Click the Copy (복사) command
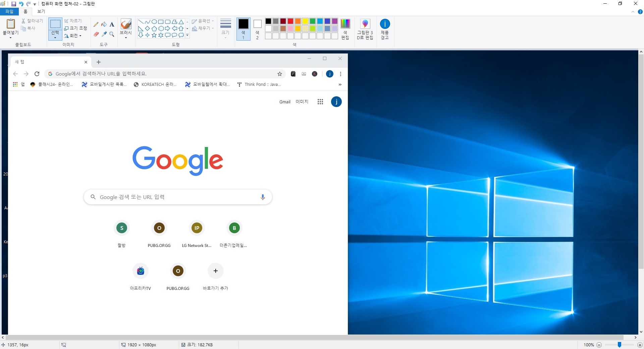644x349 pixels. [x=28, y=28]
